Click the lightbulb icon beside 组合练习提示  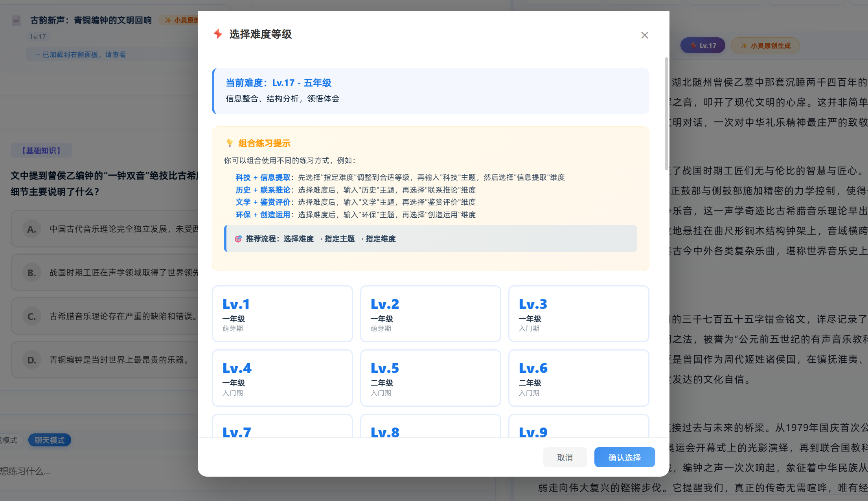click(230, 143)
